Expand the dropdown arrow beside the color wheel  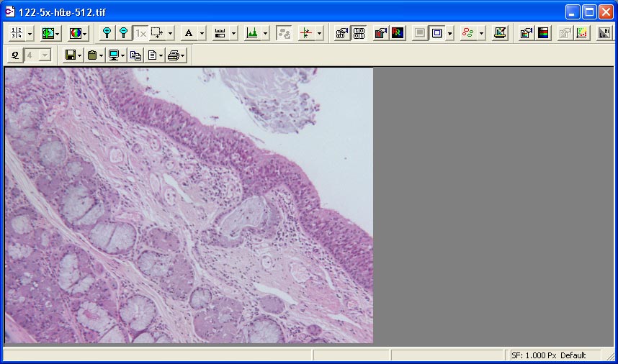[85, 33]
